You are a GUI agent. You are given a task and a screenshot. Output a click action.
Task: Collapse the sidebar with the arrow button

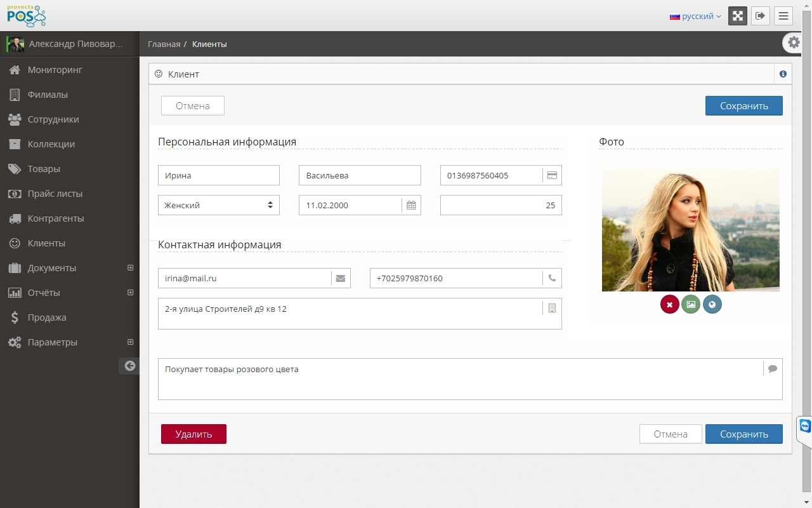pyautogui.click(x=129, y=366)
